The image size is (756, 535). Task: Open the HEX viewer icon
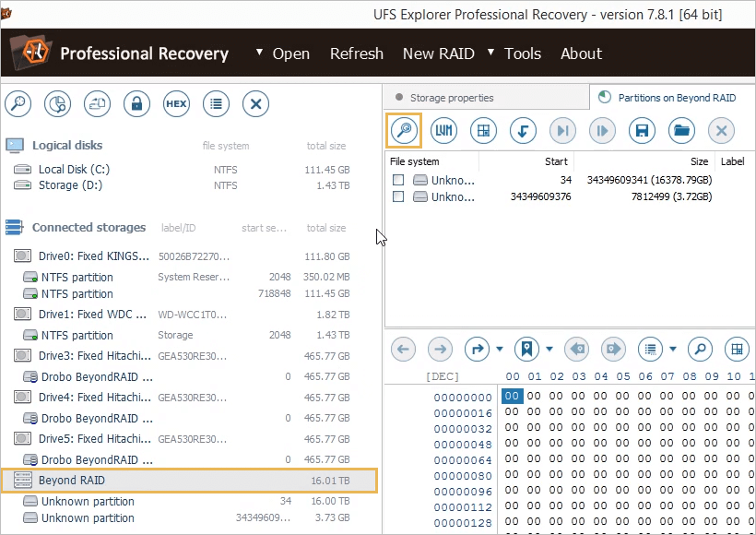[176, 103]
